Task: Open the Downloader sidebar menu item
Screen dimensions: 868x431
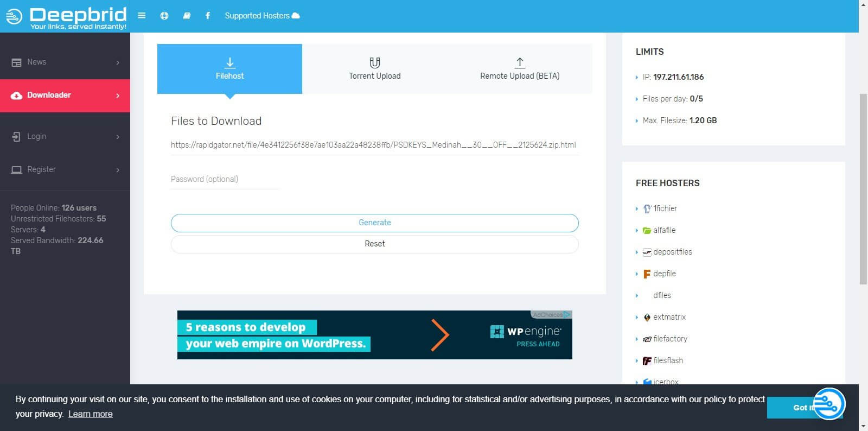Action: click(65, 96)
